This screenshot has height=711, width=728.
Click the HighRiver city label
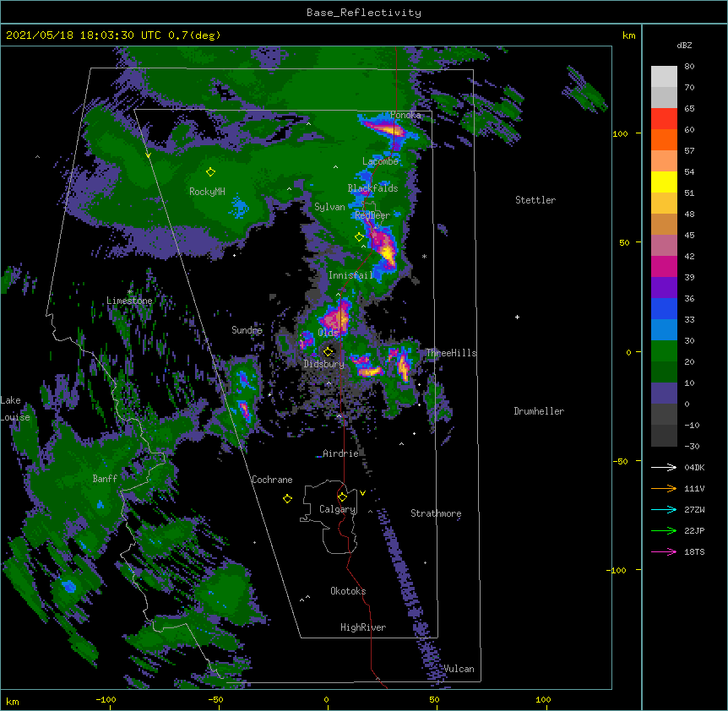(363, 627)
